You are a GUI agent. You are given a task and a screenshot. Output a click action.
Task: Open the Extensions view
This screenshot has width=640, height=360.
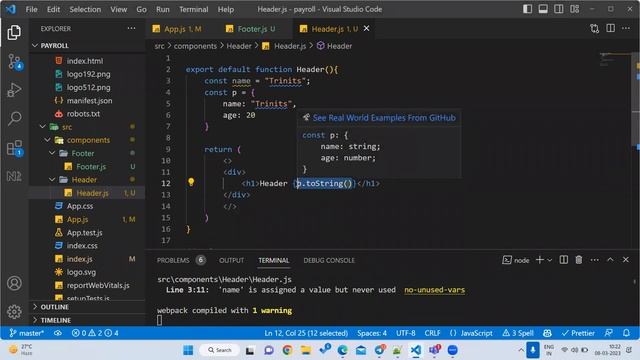click(15, 148)
